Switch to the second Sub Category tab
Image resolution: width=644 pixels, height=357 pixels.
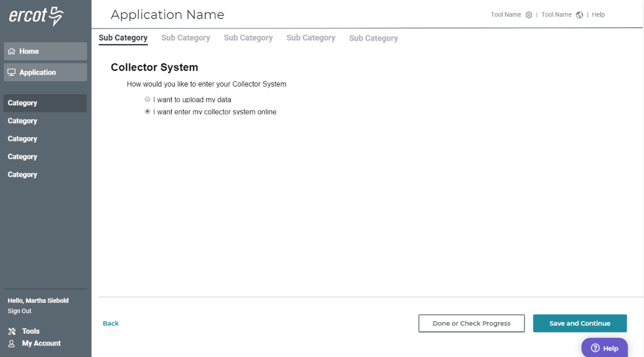click(185, 38)
